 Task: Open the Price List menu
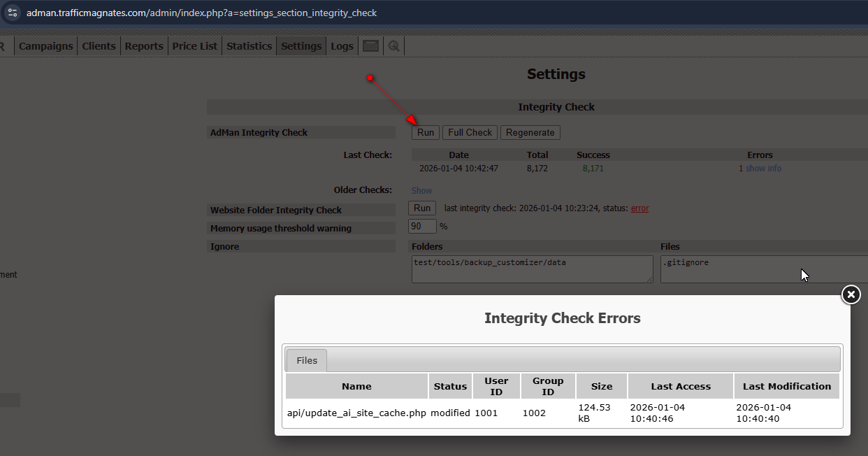coord(195,46)
